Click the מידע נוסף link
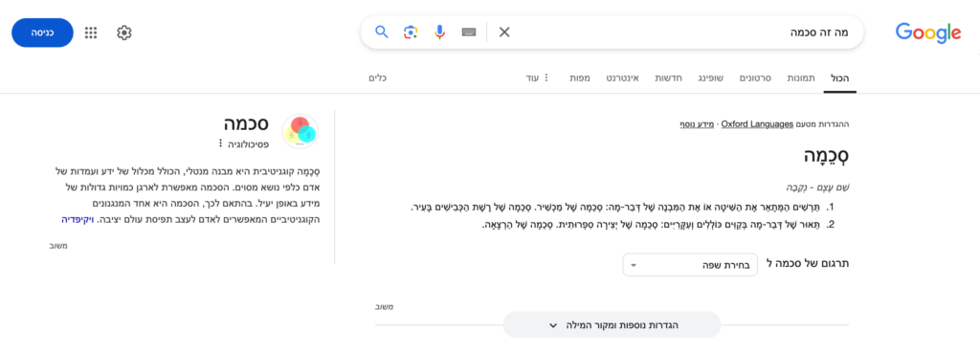Screen dimensions: 980x352 (x=697, y=124)
